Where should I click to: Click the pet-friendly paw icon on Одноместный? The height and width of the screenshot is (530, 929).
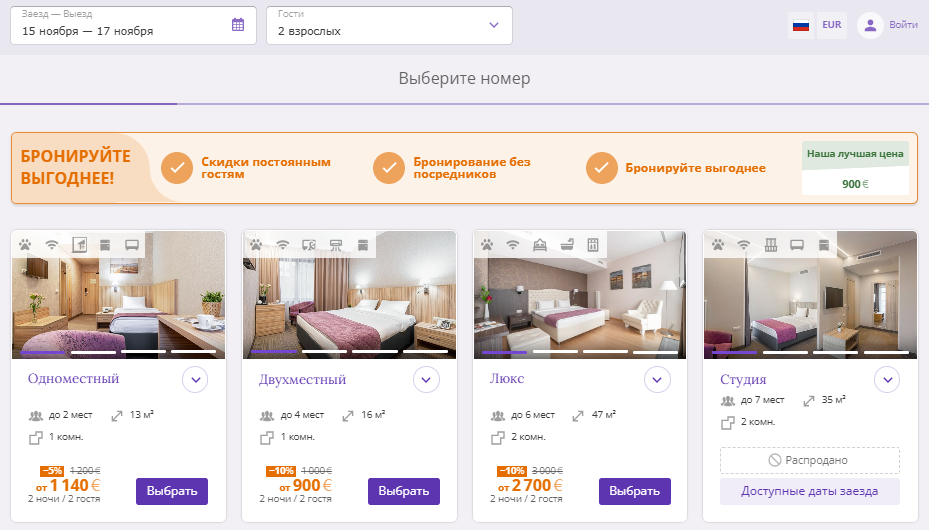tap(25, 245)
